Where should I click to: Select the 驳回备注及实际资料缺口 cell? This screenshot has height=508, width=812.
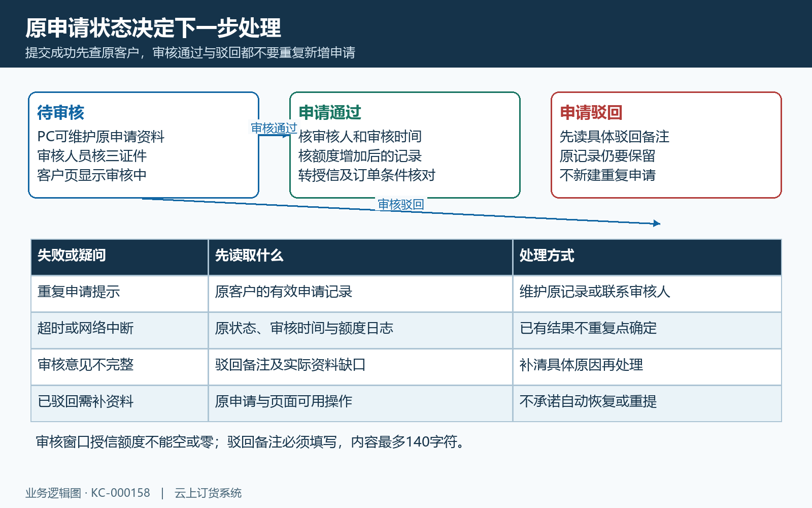point(360,367)
